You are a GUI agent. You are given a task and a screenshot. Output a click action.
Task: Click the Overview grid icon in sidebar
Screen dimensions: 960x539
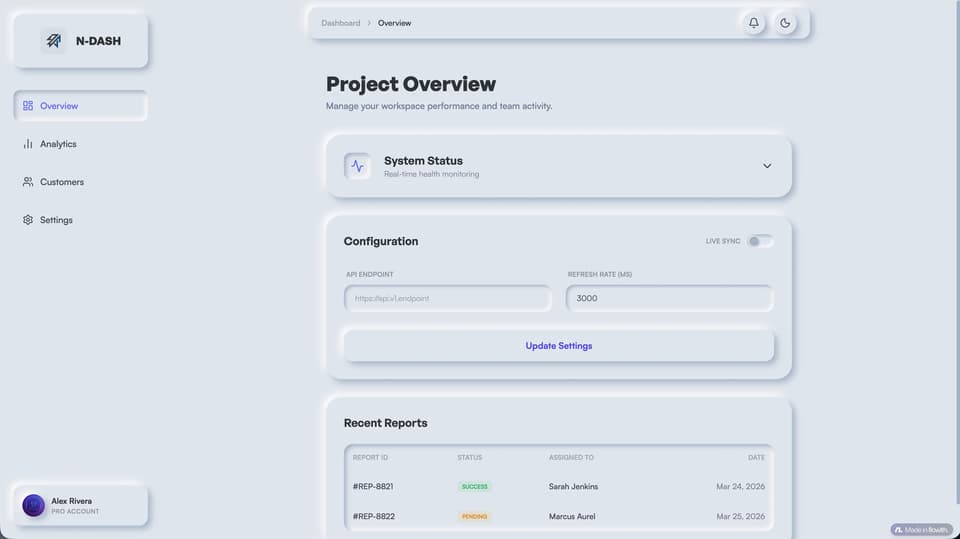click(28, 106)
